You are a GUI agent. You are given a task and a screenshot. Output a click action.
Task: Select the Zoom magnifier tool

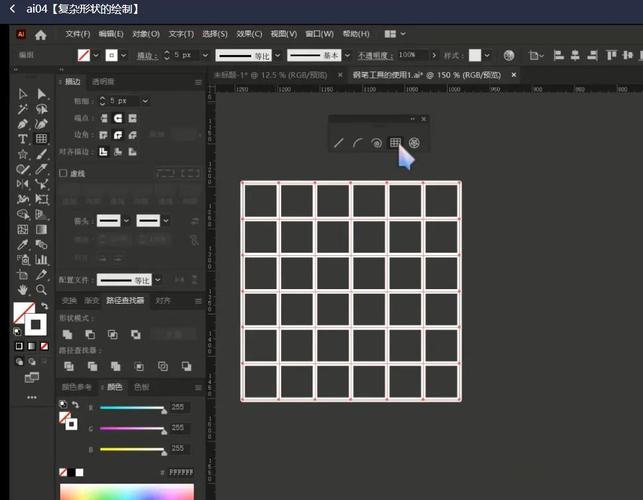coord(41,289)
